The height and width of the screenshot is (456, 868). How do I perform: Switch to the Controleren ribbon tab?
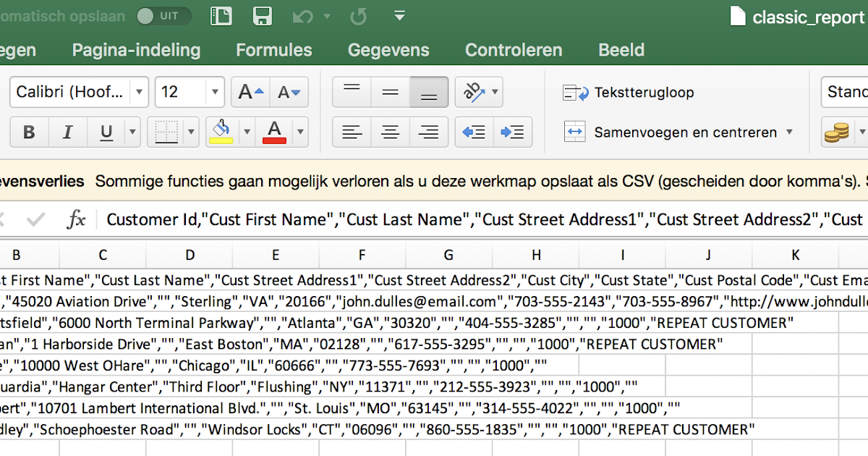(514, 50)
